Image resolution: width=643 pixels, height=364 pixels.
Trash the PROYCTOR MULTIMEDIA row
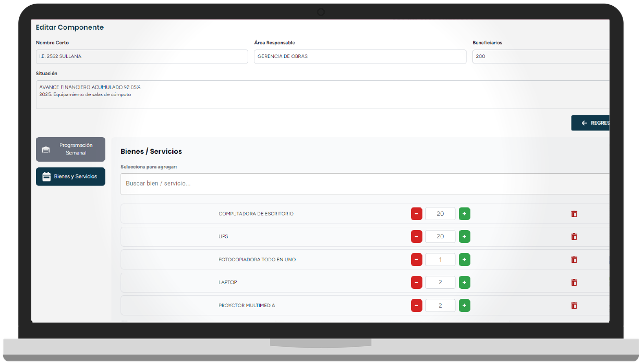(x=574, y=306)
